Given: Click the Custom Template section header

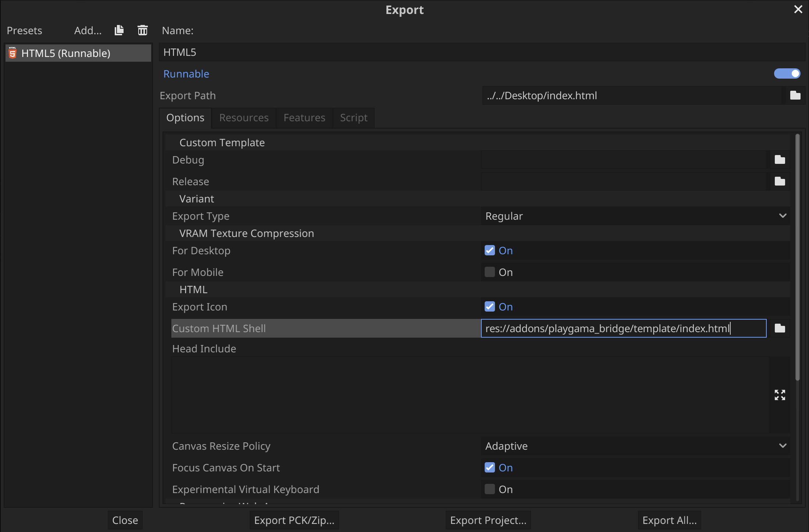Looking at the screenshot, I should pos(478,143).
